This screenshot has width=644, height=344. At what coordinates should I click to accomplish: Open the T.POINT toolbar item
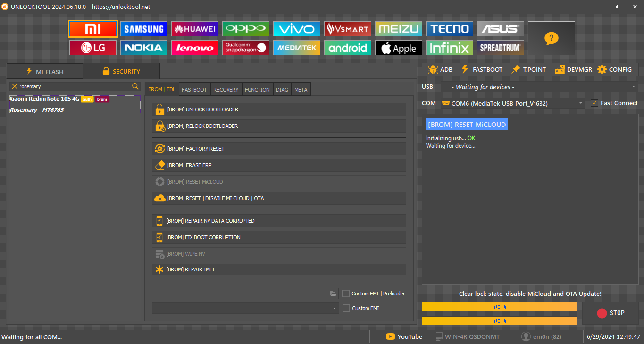[528, 69]
